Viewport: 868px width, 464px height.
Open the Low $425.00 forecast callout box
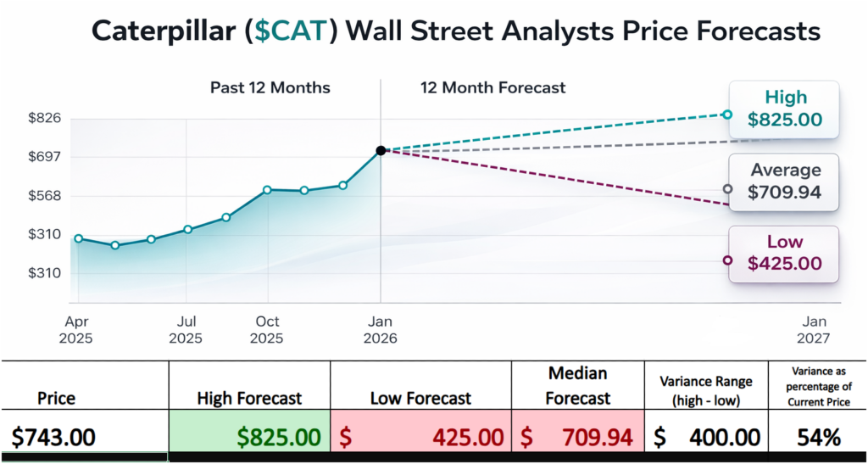tap(784, 254)
